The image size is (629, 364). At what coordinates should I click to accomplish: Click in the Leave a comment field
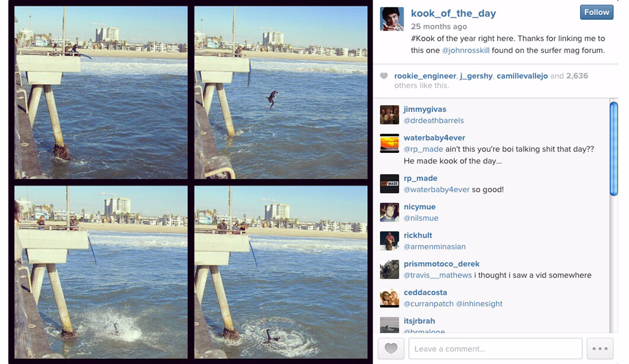pyautogui.click(x=495, y=349)
